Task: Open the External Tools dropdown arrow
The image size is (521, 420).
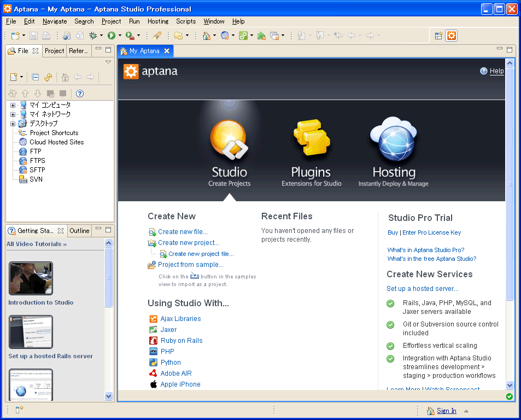Action: (138, 36)
